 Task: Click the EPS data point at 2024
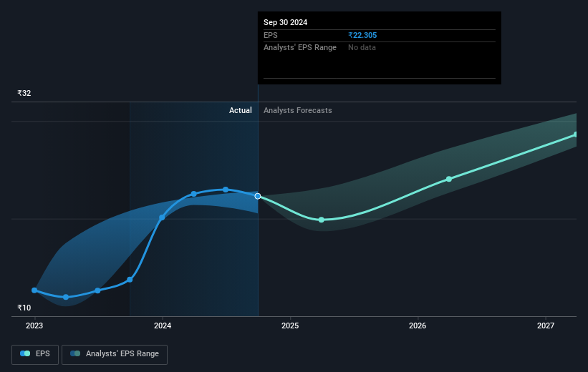point(162,217)
